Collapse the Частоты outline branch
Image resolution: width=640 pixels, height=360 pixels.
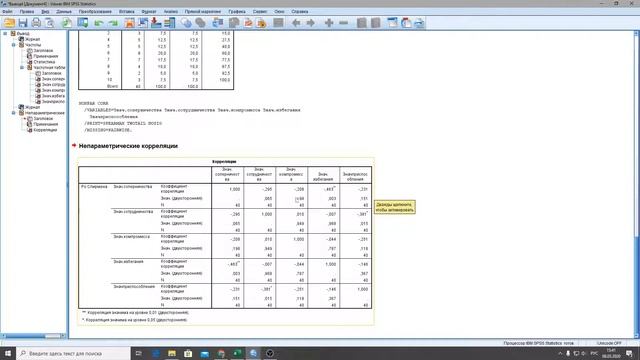tap(13, 45)
